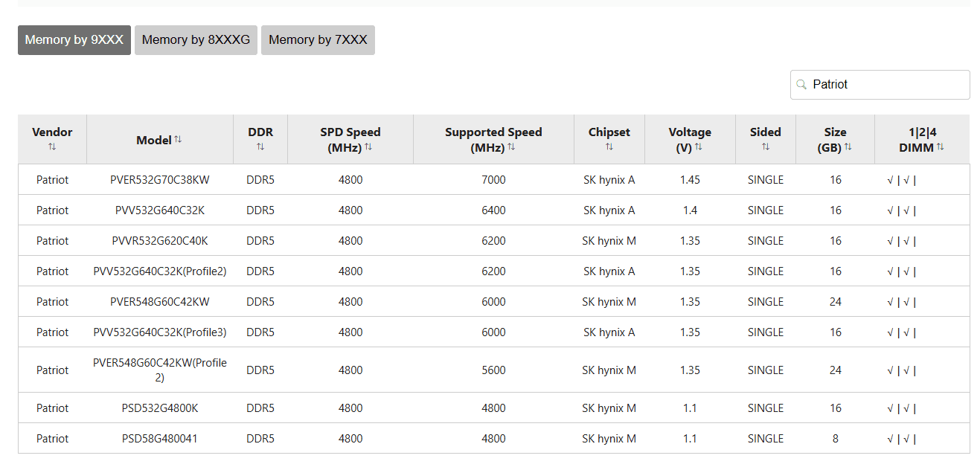Image resolution: width=980 pixels, height=470 pixels.
Task: Focus the search field containing Patriot
Action: coord(885,85)
